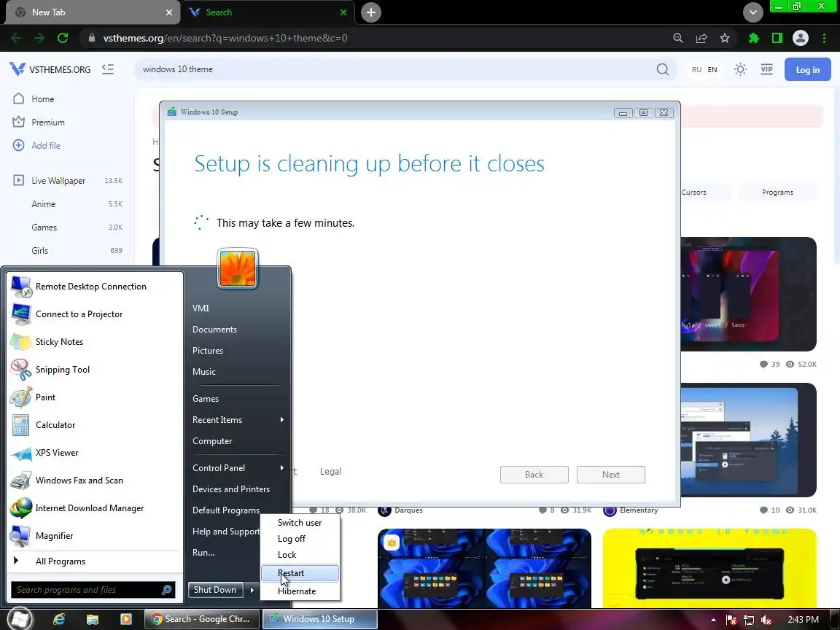Expand Shut Down options arrow

252,590
